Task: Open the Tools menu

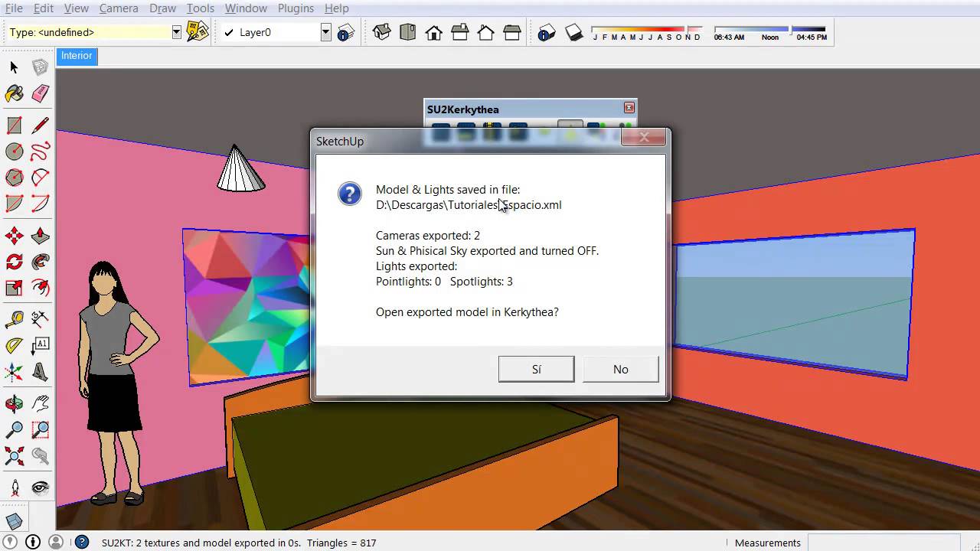Action: pos(201,8)
